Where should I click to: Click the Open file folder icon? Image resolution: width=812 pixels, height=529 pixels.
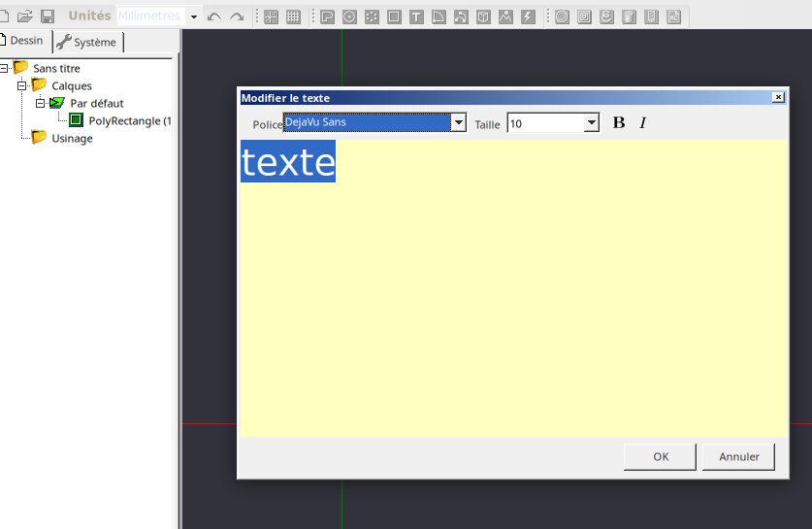[25, 17]
